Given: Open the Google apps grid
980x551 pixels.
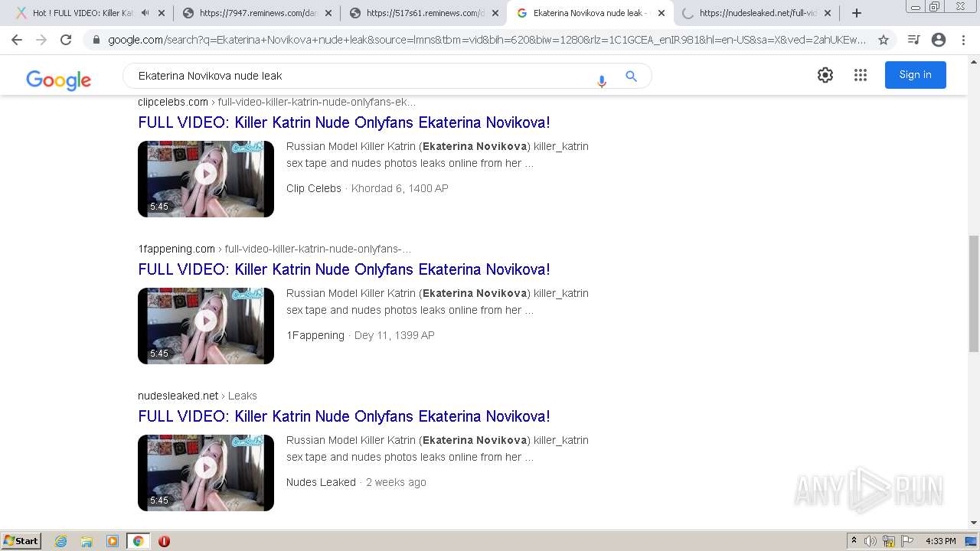Looking at the screenshot, I should click(x=861, y=75).
